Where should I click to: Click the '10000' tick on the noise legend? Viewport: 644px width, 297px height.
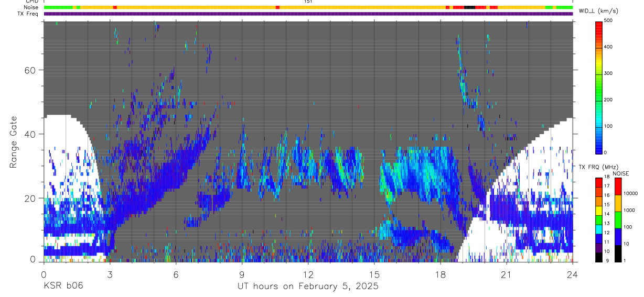tap(630, 194)
